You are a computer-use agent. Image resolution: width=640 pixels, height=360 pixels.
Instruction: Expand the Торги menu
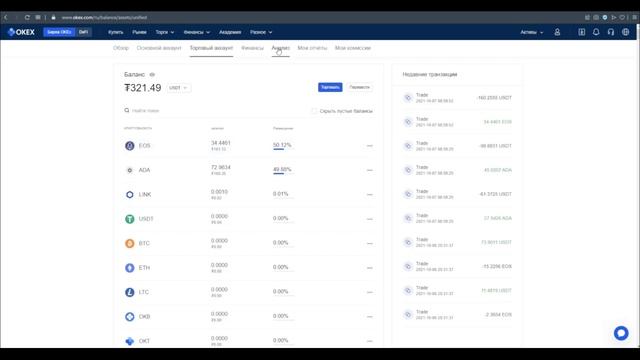(x=164, y=32)
